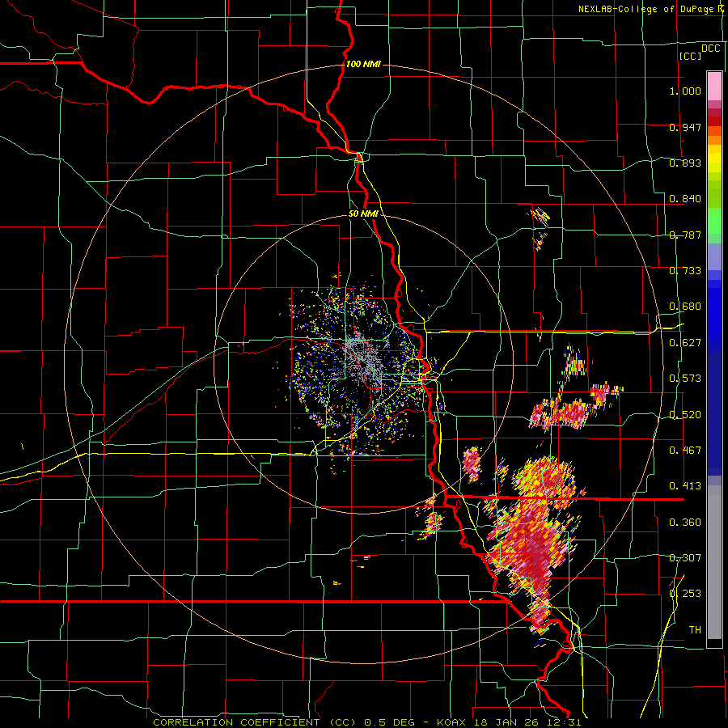Screen dimensions: 728x728
Task: Click the 0.627 scale value
Action: [685, 343]
